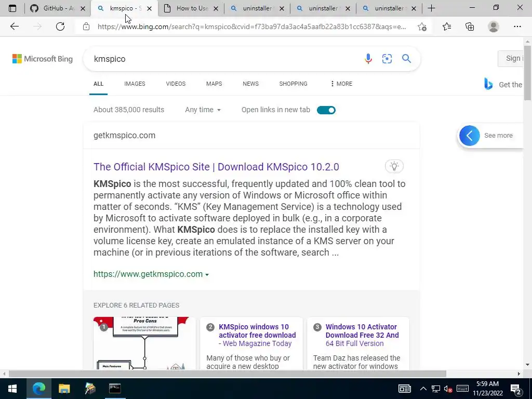Open Microsoft Edge from the taskbar
The width and height of the screenshot is (532, 399).
tap(38, 389)
